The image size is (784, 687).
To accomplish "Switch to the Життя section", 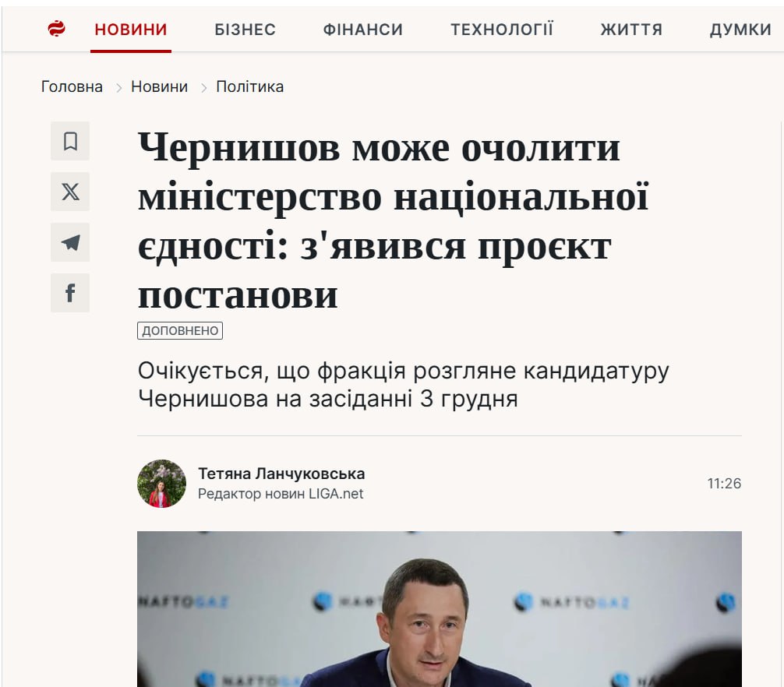I will (631, 30).
